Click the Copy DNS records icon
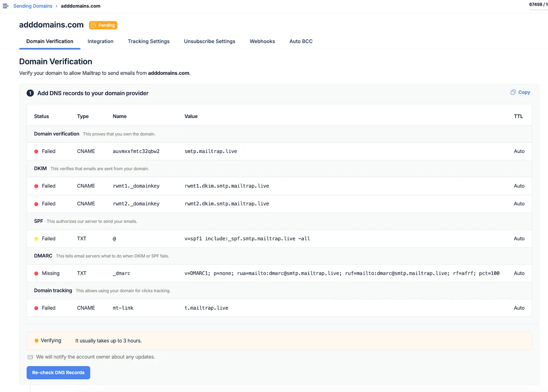This screenshot has width=548, height=392. tap(513, 92)
